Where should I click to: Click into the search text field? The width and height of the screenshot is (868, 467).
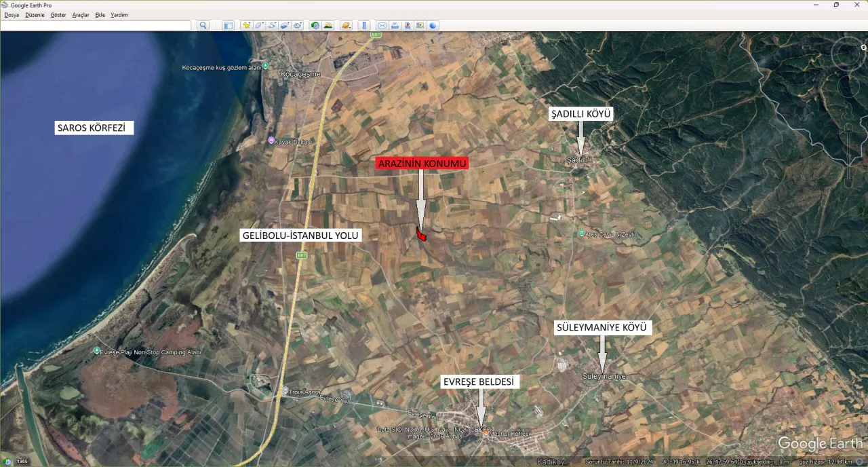click(x=96, y=25)
